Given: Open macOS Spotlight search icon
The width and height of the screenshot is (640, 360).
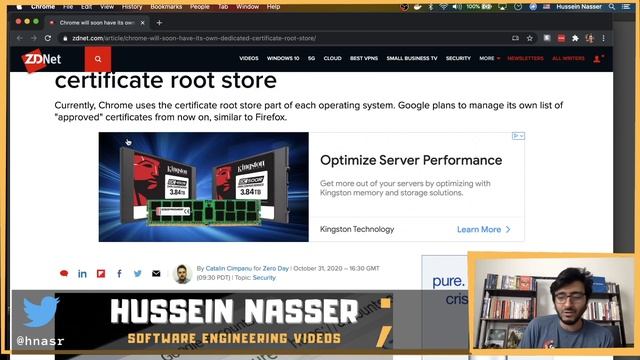Looking at the screenshot, I should click(612, 7).
